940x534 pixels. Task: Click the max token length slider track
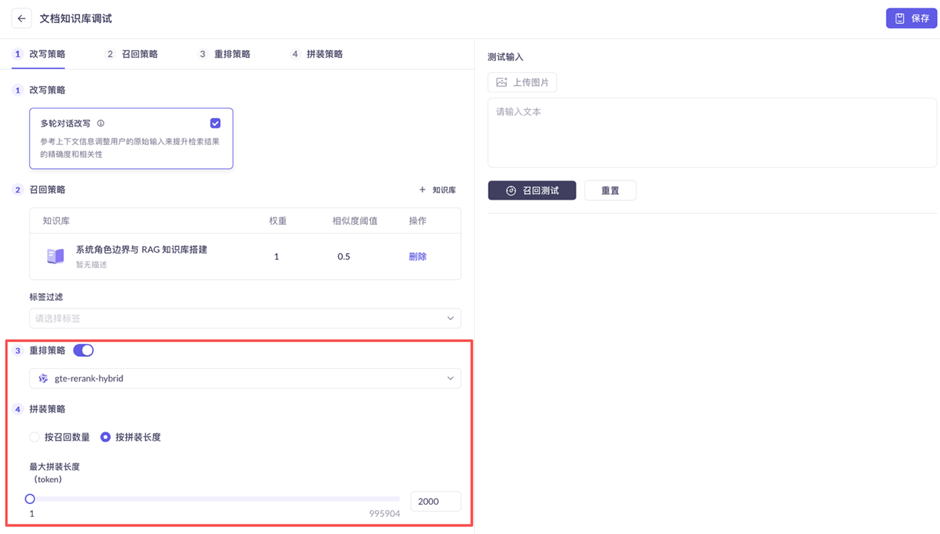point(215,499)
